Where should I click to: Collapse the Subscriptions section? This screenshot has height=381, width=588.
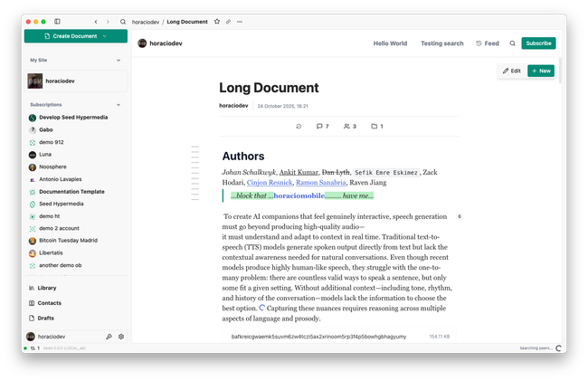[119, 105]
